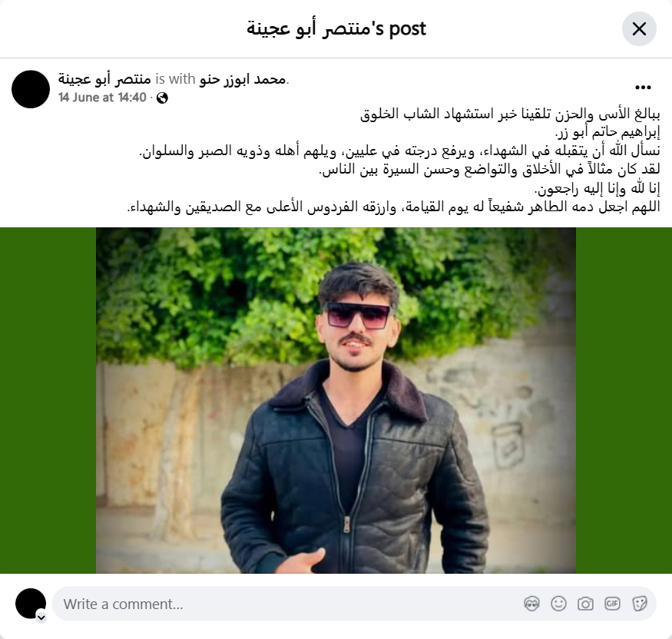Open منتصر أبو عجينة author profile link

coord(104,79)
